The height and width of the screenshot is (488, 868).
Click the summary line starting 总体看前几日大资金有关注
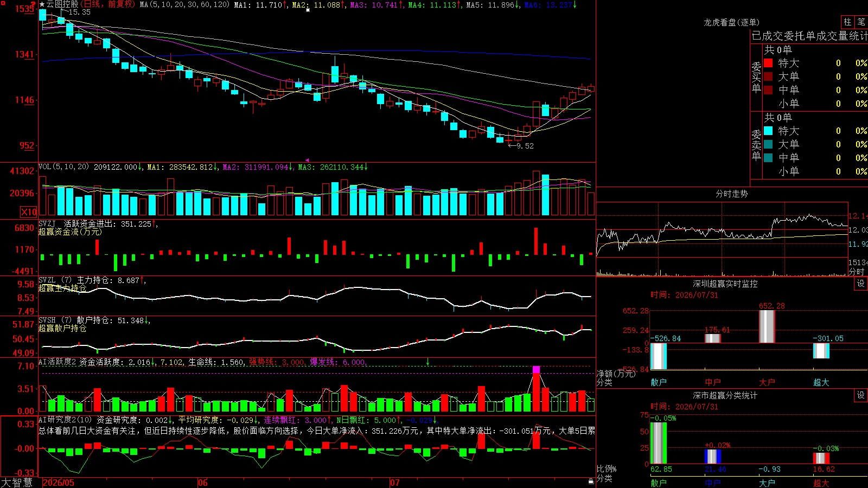[317, 431]
